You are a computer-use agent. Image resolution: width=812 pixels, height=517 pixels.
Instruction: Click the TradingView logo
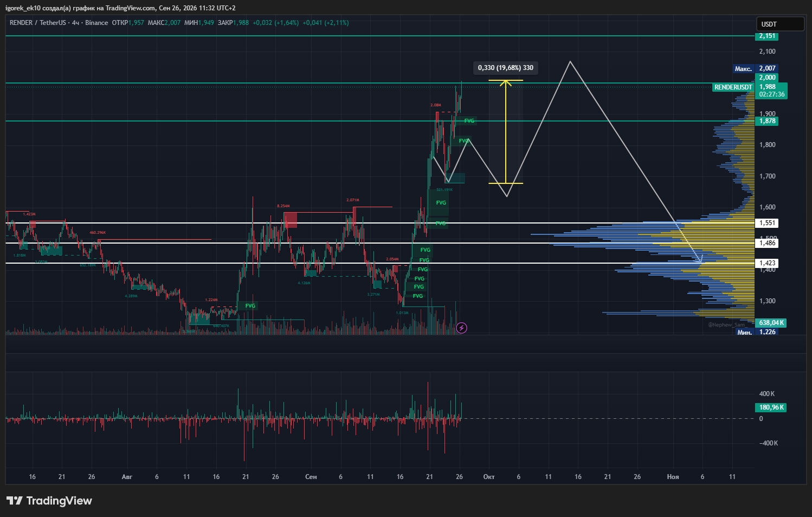[49, 501]
